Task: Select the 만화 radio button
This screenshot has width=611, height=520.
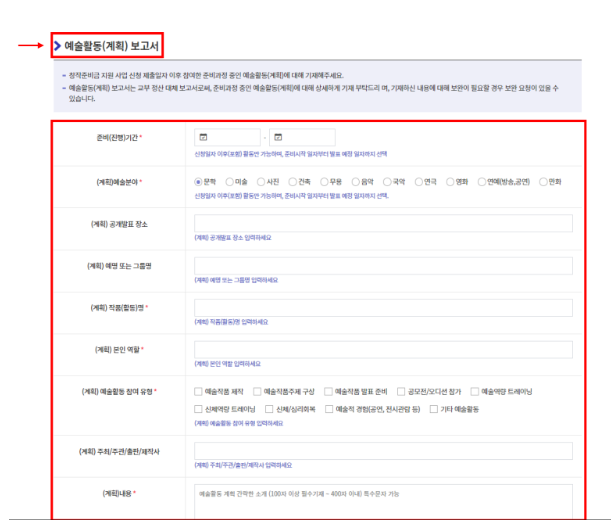Action: (x=543, y=182)
